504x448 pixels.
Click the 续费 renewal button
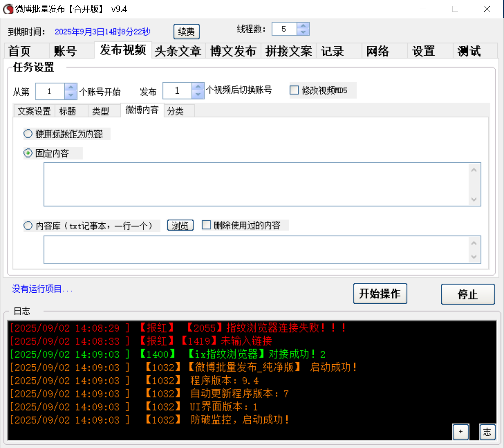[x=186, y=32]
